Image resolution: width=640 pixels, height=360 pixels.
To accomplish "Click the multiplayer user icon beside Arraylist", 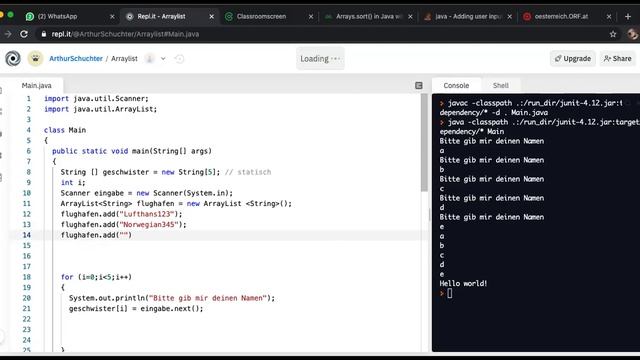I will coord(150,59).
